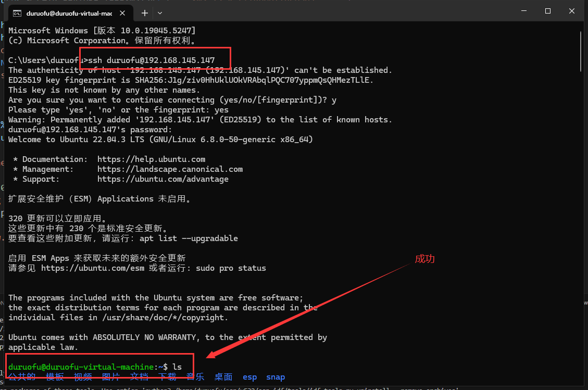Click the green duruofu@duruofu-virtual-machine prompt
588x390 pixels.
pyautogui.click(x=81, y=367)
